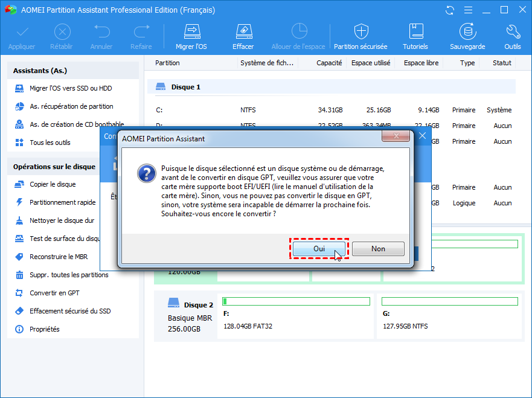532x398 pixels.
Task: Select Partitionnement rapide operation
Action: (x=62, y=202)
